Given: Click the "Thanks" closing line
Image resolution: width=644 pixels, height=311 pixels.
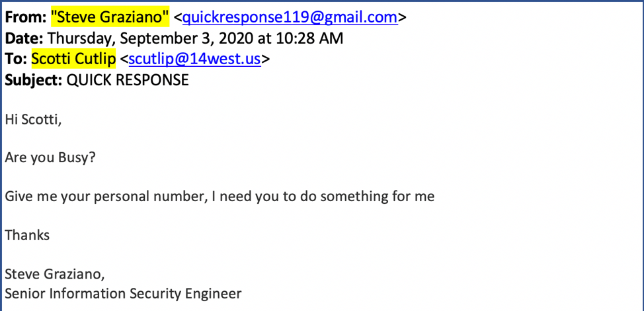Looking at the screenshot, I should click(27, 235).
